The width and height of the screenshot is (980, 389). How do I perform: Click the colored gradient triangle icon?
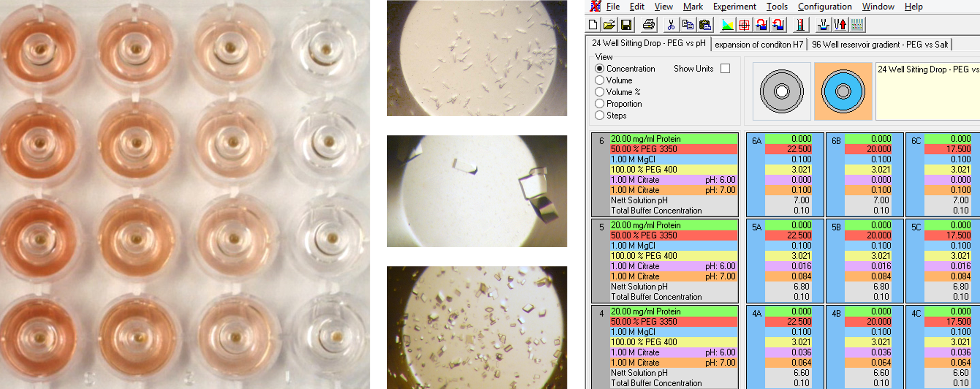coord(727,25)
